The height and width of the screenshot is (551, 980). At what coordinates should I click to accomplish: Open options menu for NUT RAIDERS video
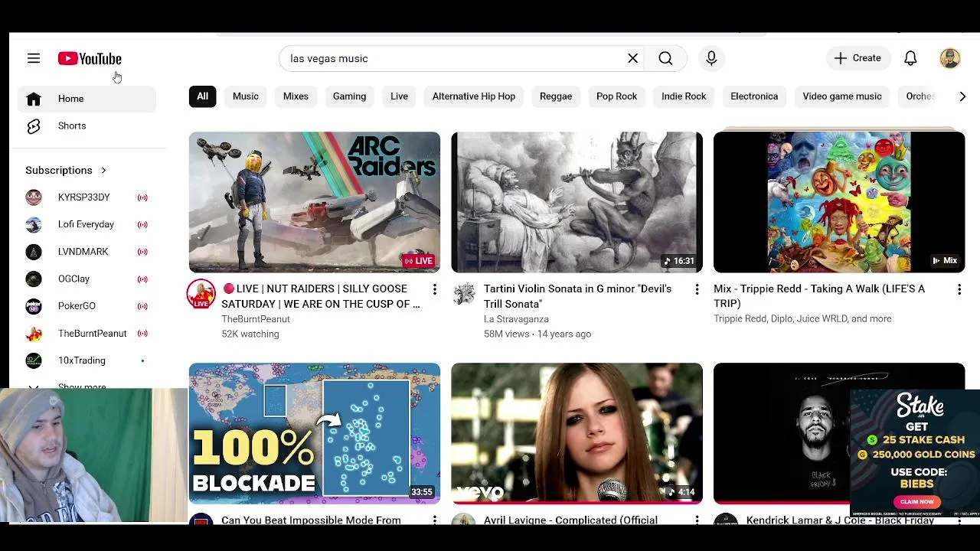[434, 289]
